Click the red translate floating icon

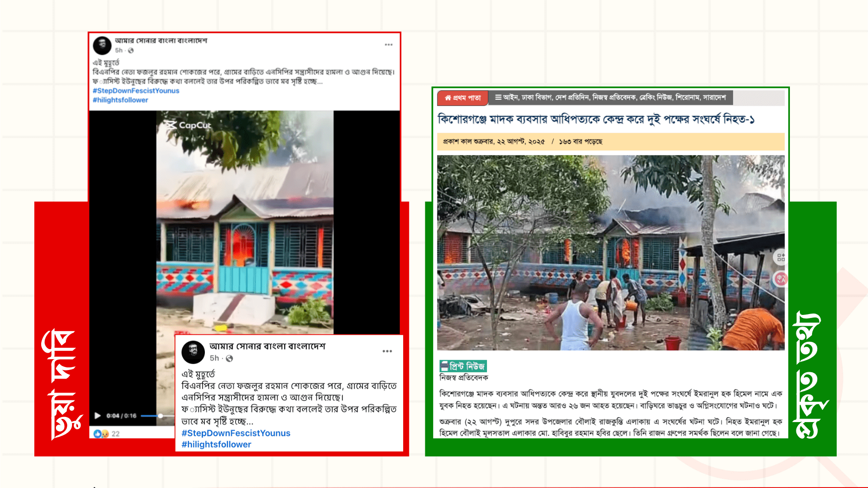pos(780,279)
